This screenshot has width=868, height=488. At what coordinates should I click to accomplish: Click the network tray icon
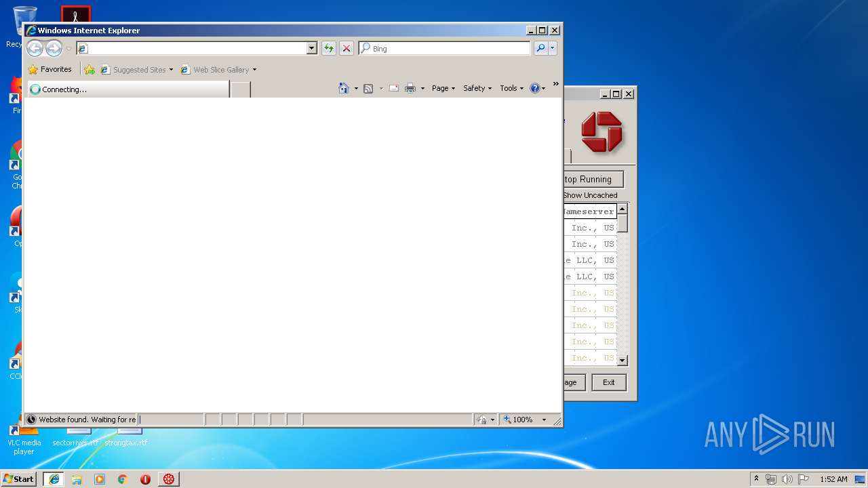(x=771, y=479)
